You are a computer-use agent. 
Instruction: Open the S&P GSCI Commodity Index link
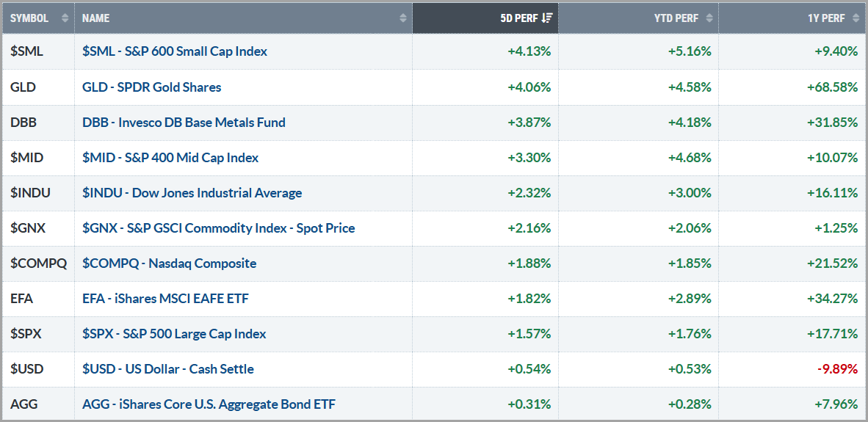218,228
